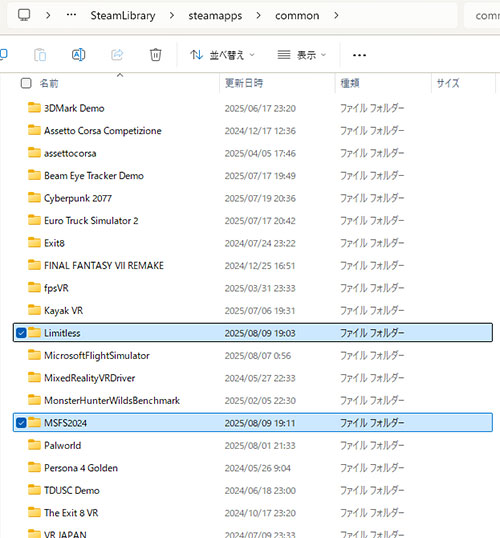Click the The Exit 8 VR folder icon
Image resolution: width=500 pixels, height=538 pixels.
[x=34, y=512]
